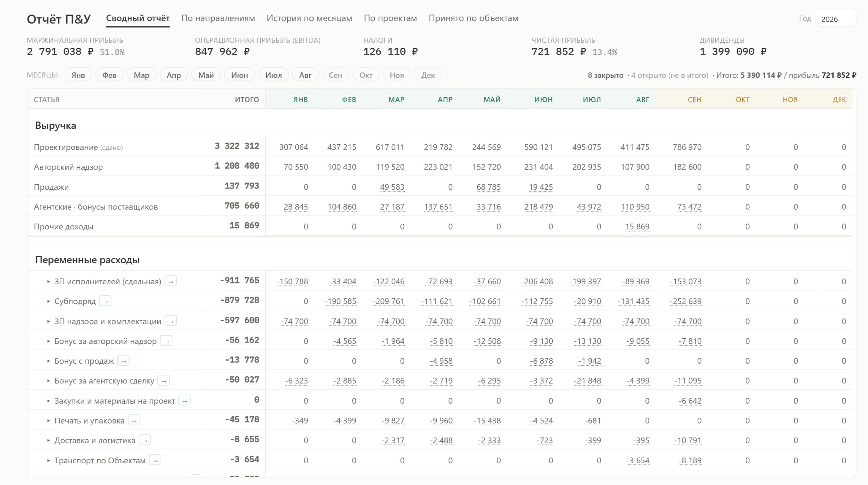Expand the Доставка и логистика row
868x485 pixels.
coord(48,441)
